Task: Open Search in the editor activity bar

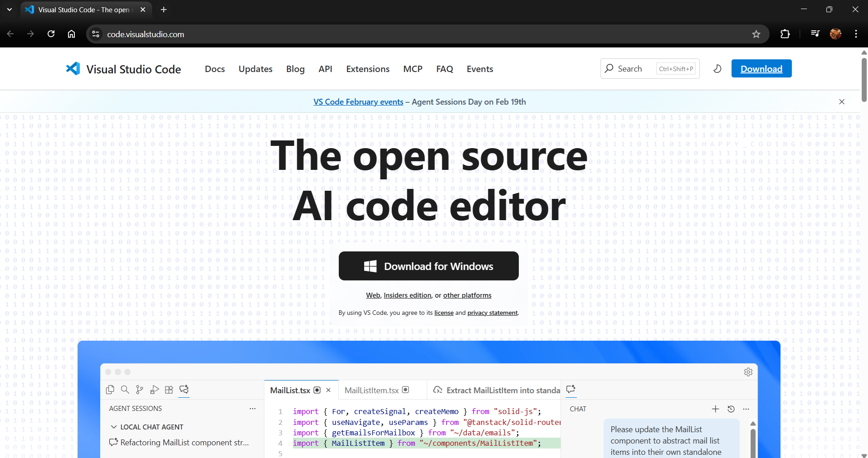Action: pyautogui.click(x=125, y=390)
